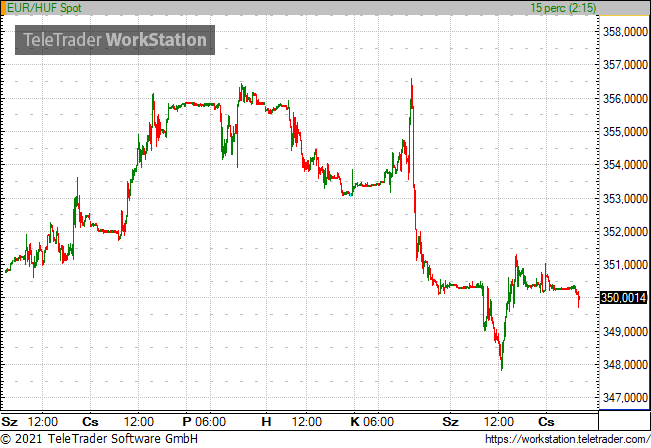Click the 355,0000 price axis label
The height and width of the screenshot is (448, 651).
[625, 132]
